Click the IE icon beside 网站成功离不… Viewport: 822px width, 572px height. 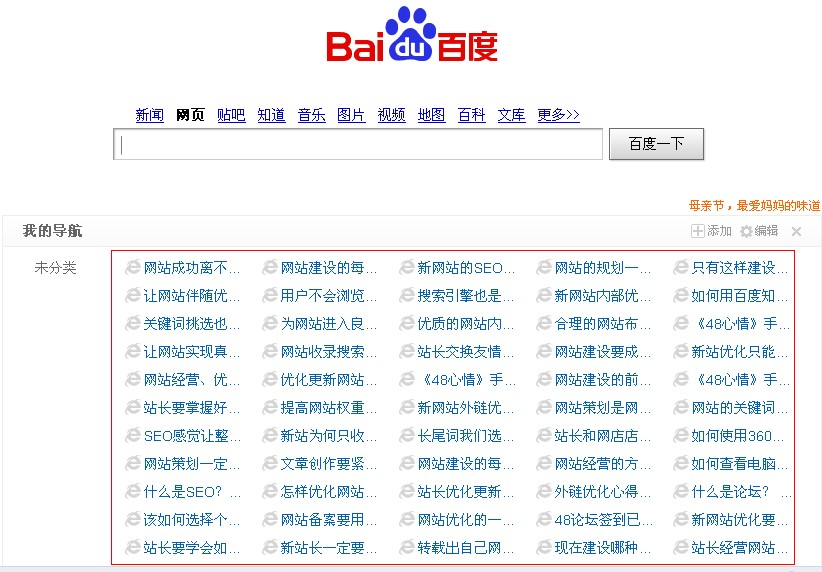click(133, 267)
